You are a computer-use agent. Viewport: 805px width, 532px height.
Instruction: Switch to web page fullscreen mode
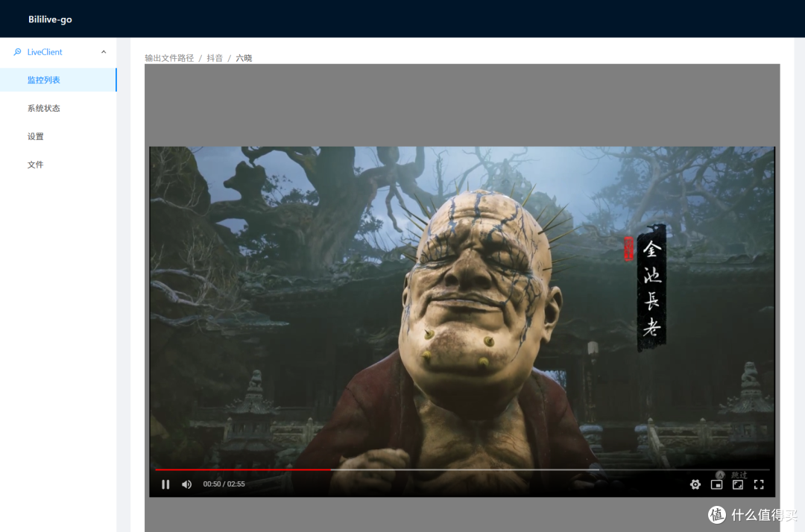[738, 484]
